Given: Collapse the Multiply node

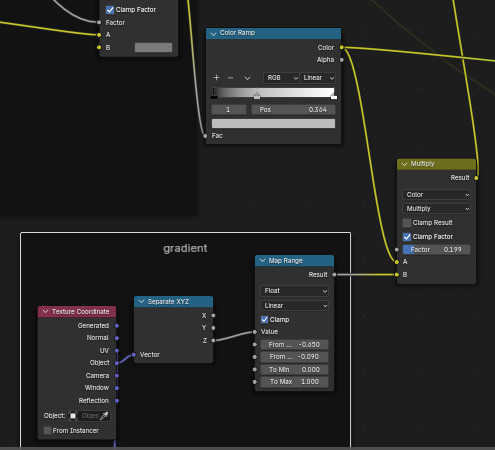Looking at the screenshot, I should pos(404,164).
